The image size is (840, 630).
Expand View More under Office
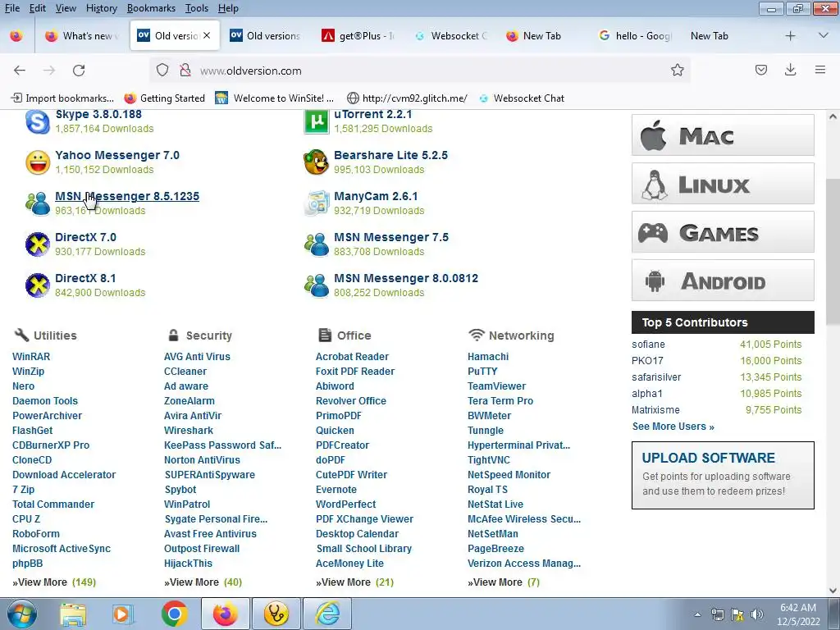(354, 582)
